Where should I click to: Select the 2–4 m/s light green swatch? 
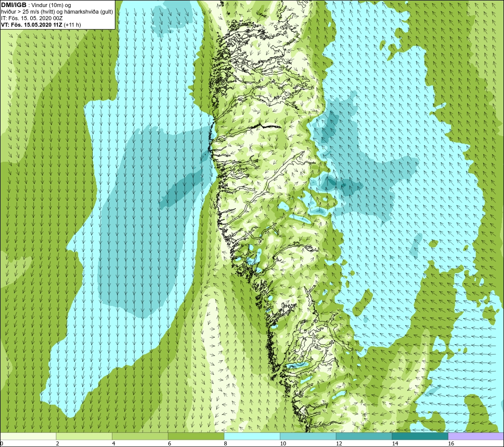(84, 436)
